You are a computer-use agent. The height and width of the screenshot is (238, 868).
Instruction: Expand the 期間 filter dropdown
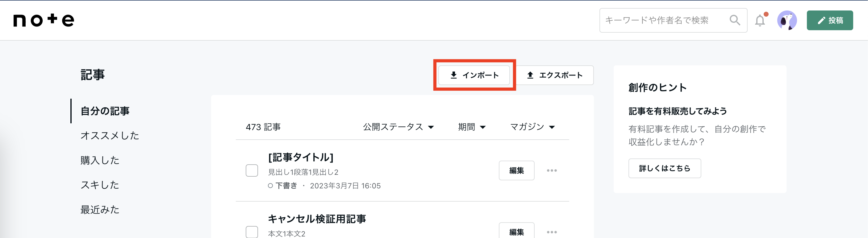[x=472, y=127]
